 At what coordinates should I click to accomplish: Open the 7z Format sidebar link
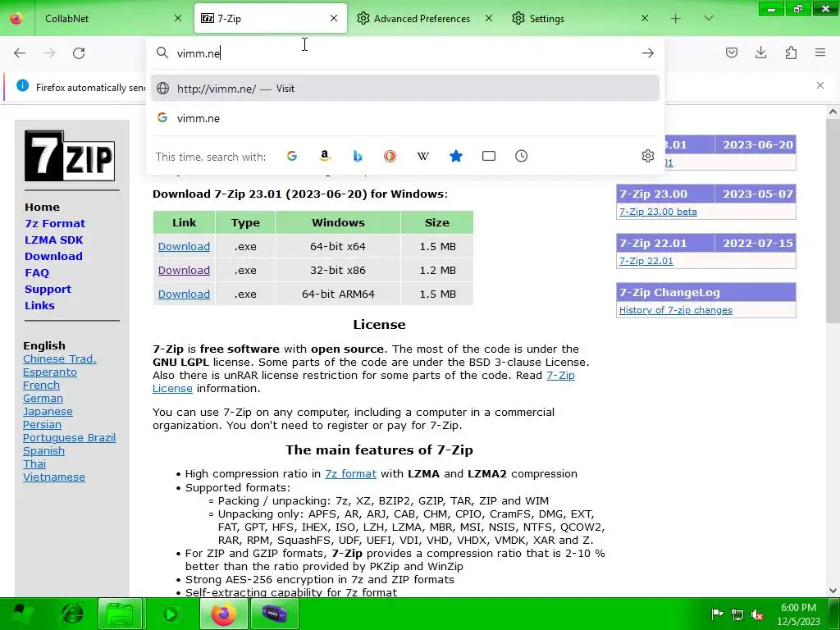point(55,223)
